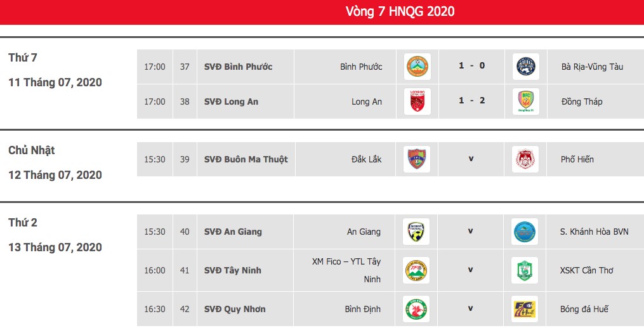
Task: Select the S. Khánh Hòa BVN logo
Action: (x=525, y=232)
